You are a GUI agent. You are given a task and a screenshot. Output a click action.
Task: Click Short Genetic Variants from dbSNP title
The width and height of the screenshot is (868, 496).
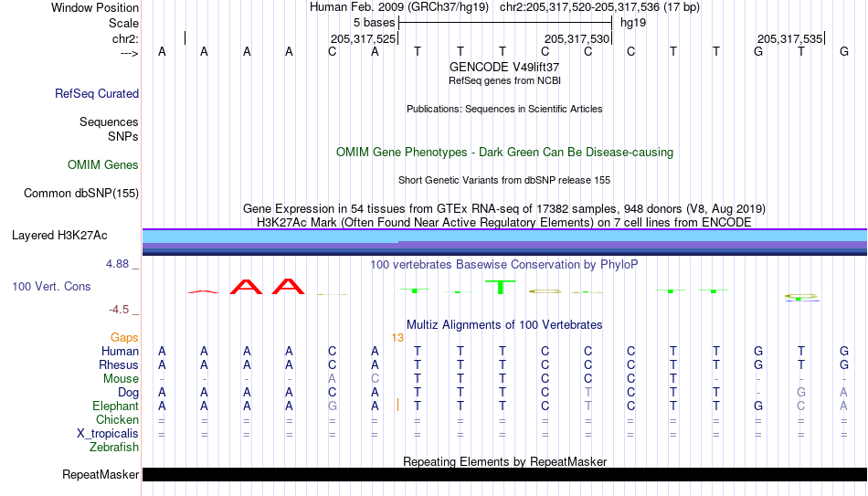click(x=504, y=181)
